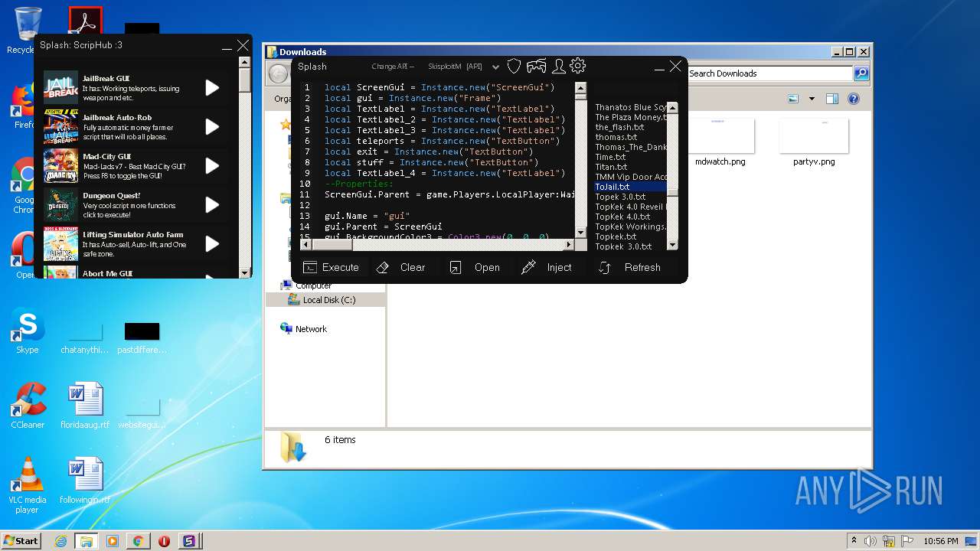Click the Dungeon Quest thumbnail image
The image size is (980, 551).
tap(60, 204)
